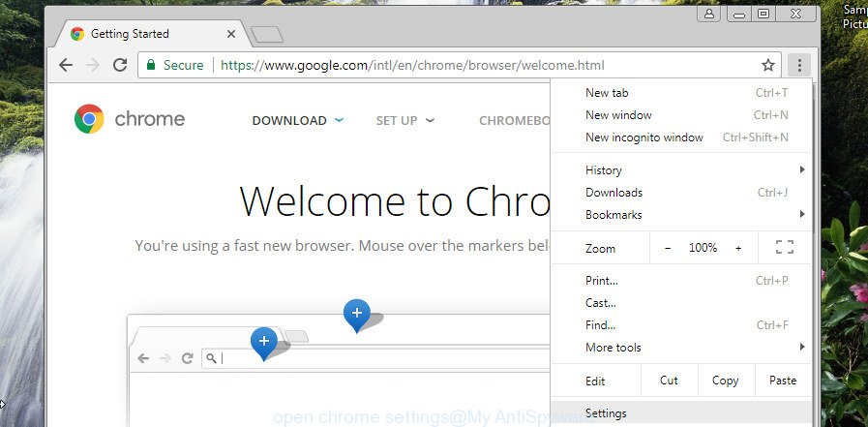The height and width of the screenshot is (427, 868).
Task: Click the CHROMEBOOKS navigation link
Action: click(x=514, y=120)
